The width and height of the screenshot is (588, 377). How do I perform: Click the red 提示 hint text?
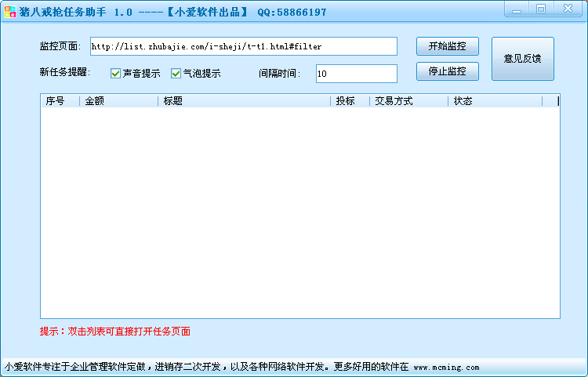pos(115,332)
